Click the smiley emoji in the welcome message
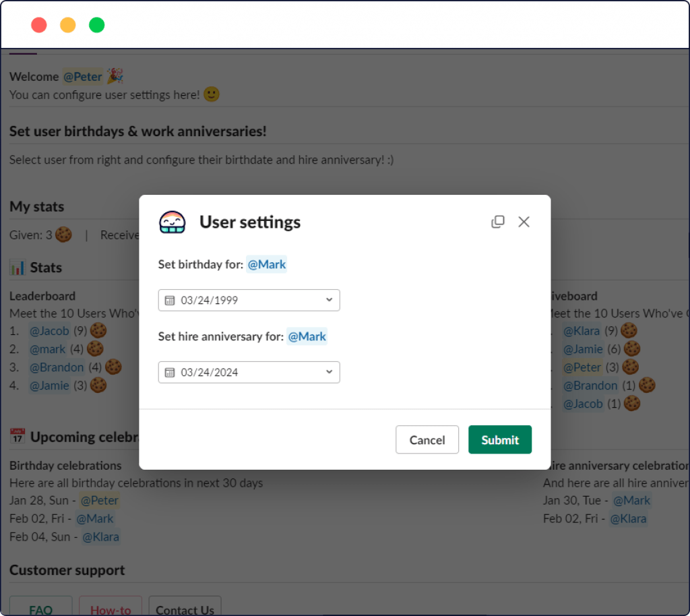This screenshot has width=690, height=616. [210, 94]
